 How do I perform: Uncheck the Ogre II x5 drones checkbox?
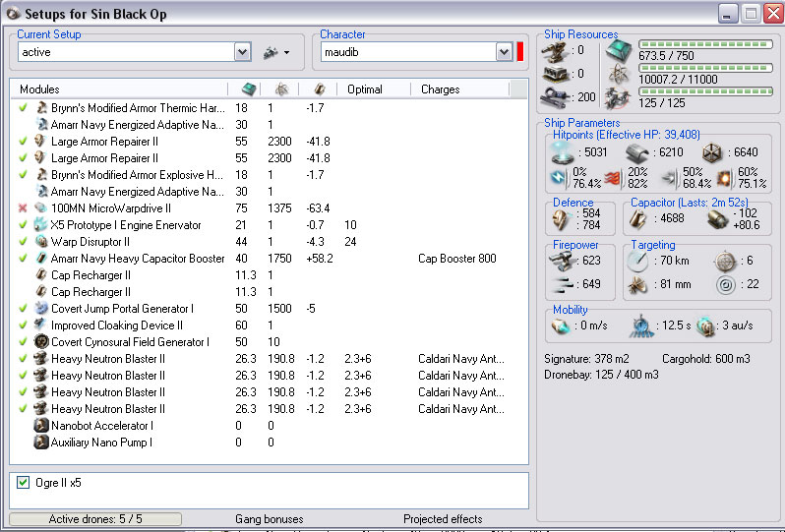[x=24, y=483]
